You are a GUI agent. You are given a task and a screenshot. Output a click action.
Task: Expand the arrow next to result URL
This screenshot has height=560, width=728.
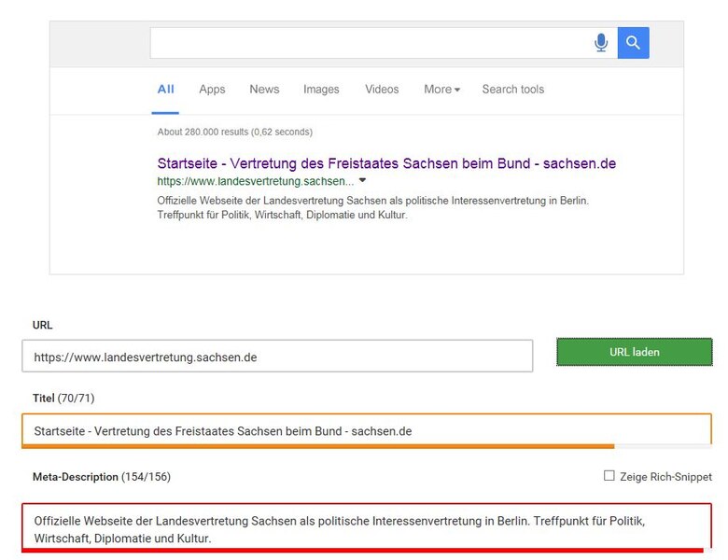click(363, 180)
